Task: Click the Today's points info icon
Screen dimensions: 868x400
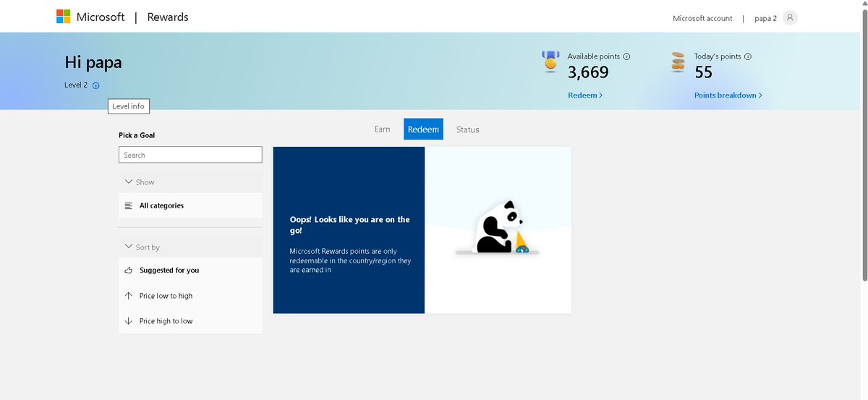Action: tap(748, 56)
